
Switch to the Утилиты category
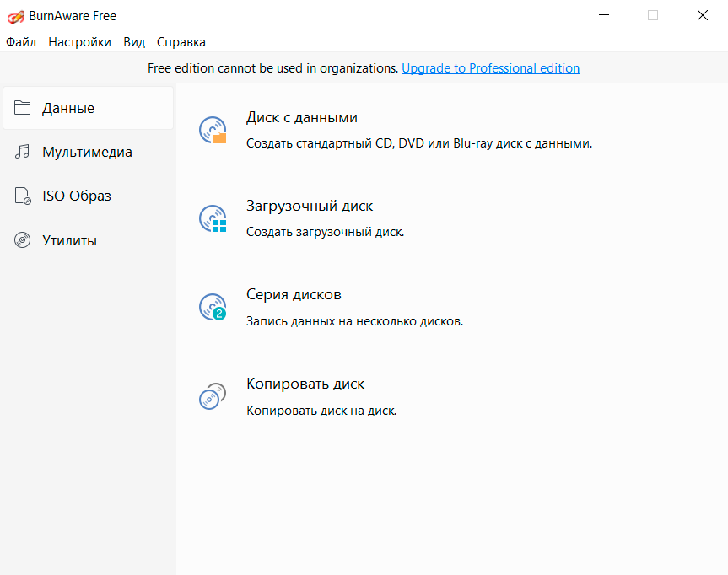89,240
